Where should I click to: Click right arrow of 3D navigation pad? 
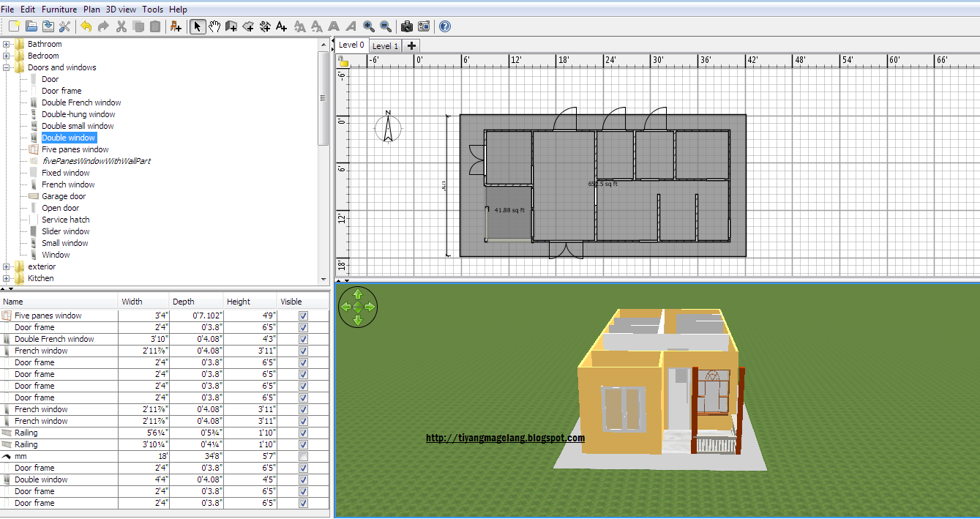point(370,307)
